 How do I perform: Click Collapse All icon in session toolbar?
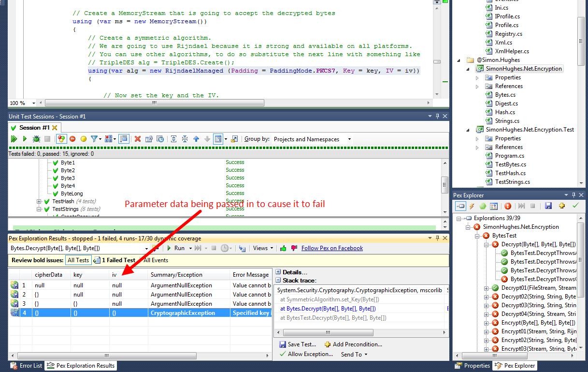tap(185, 139)
